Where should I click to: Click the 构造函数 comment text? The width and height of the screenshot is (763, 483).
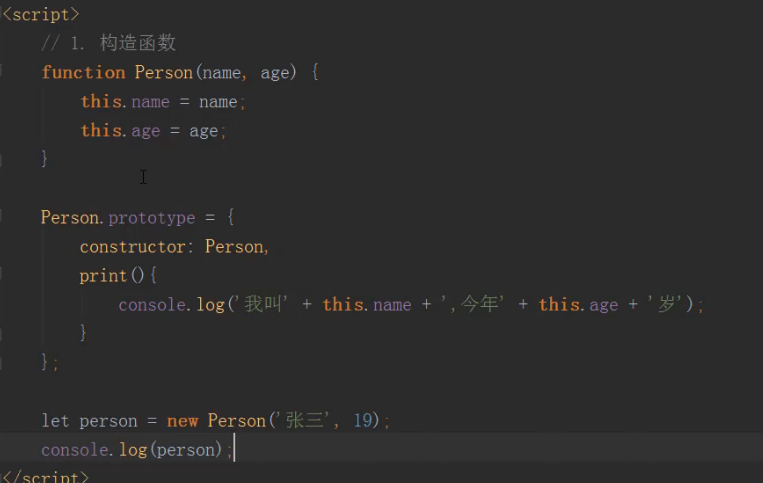point(138,43)
